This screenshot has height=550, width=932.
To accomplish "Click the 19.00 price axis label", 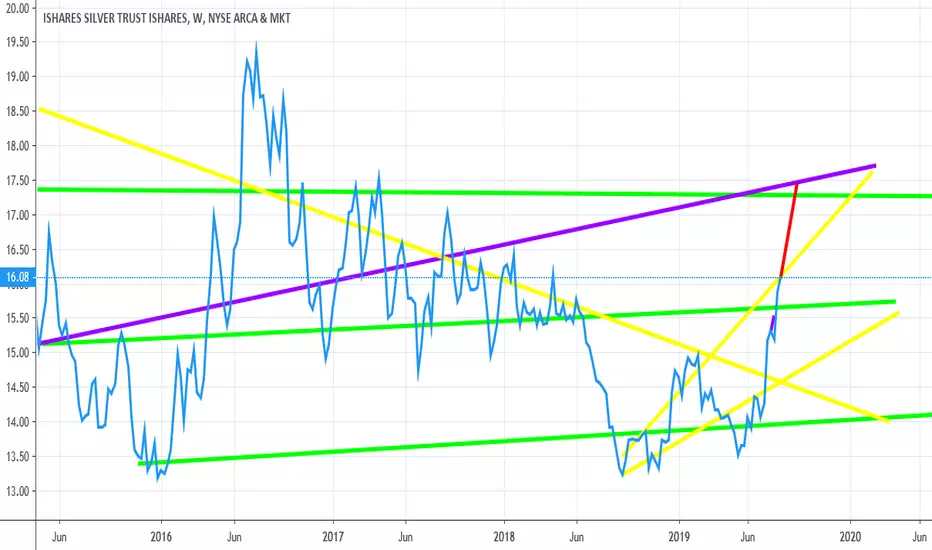I will 17,77.
